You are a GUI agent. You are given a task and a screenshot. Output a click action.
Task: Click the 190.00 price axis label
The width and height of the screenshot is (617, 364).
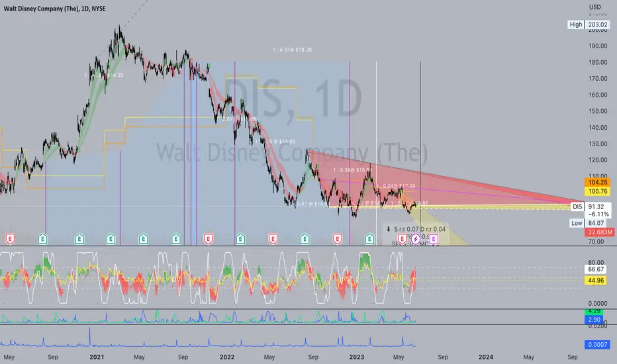point(598,46)
